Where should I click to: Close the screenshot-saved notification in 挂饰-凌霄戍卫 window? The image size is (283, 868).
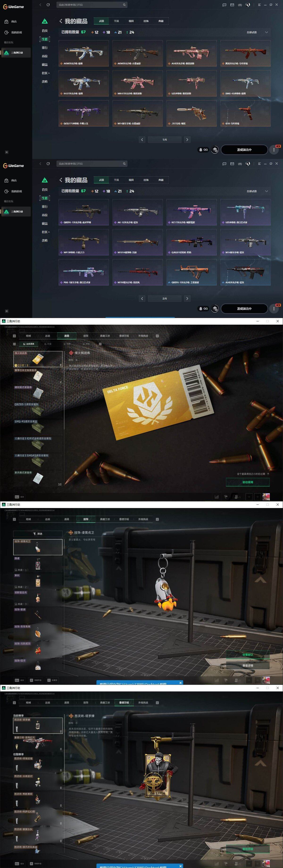(181, 683)
